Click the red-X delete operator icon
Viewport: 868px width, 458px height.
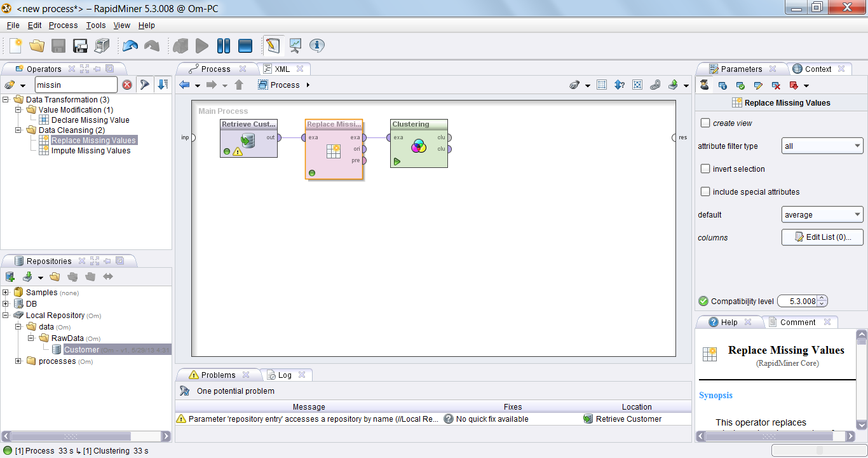coord(776,85)
